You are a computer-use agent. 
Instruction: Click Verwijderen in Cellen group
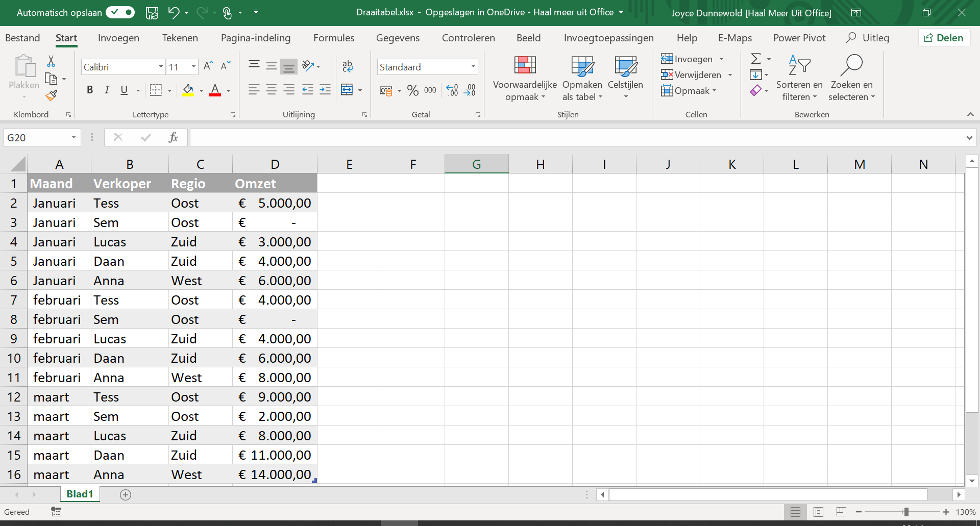(697, 74)
